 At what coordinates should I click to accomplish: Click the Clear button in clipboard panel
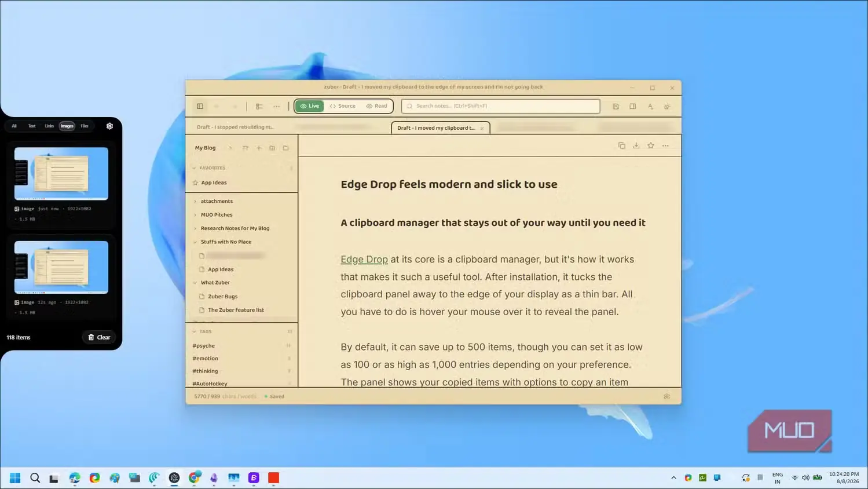(x=99, y=337)
